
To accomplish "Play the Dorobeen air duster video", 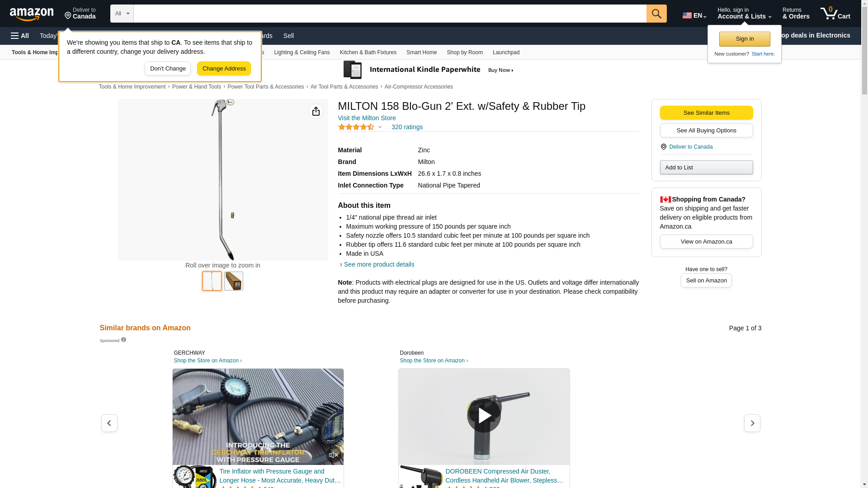I will (484, 416).
